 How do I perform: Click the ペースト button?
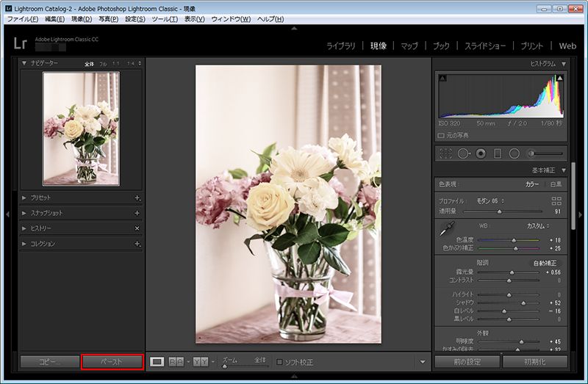click(x=112, y=361)
